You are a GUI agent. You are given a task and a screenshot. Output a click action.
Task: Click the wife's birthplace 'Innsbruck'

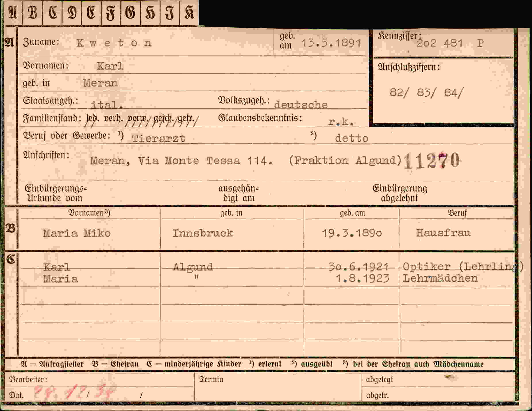(203, 233)
